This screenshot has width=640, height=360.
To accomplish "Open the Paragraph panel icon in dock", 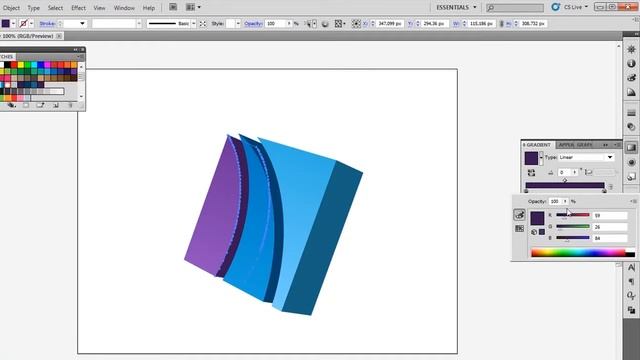I will coord(631,282).
